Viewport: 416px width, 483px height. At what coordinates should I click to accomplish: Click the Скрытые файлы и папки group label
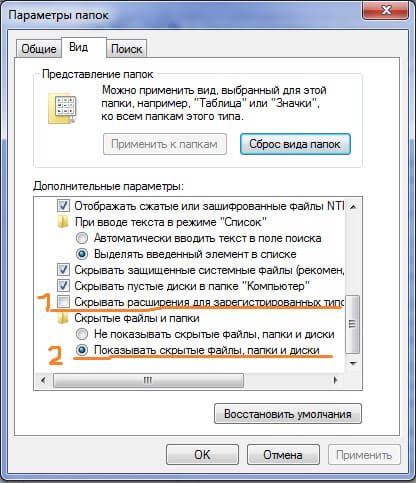click(x=137, y=318)
